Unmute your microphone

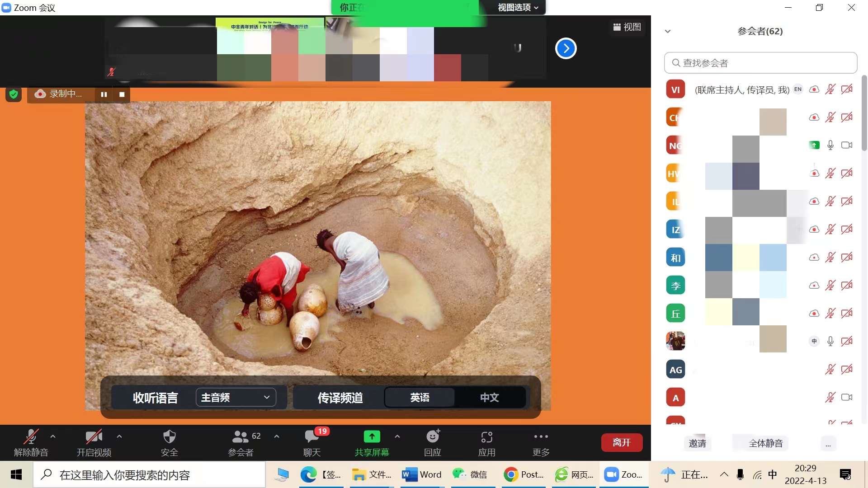pos(31,437)
